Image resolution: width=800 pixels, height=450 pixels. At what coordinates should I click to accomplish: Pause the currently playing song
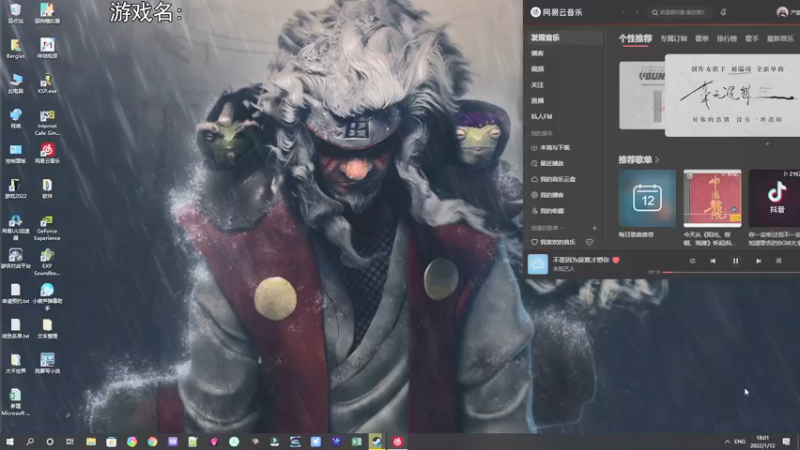(735, 261)
